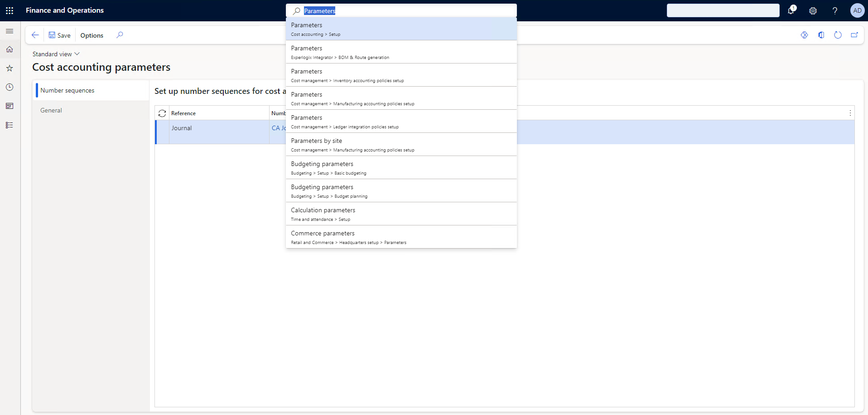Expand the Standard view dropdown
Screen dimensions: 868x415
(56, 54)
